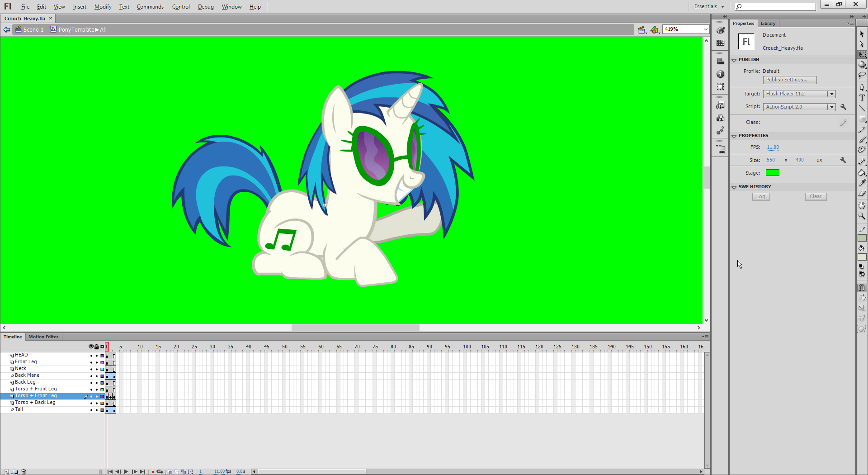Screen dimensions: 868x475
Task: Create a new layer in the timeline
Action: coord(7,471)
